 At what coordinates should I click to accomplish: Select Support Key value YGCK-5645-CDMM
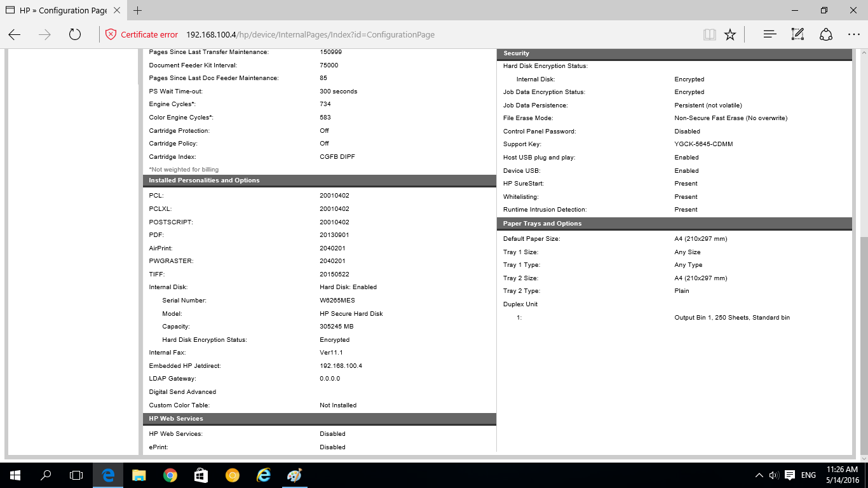point(703,144)
